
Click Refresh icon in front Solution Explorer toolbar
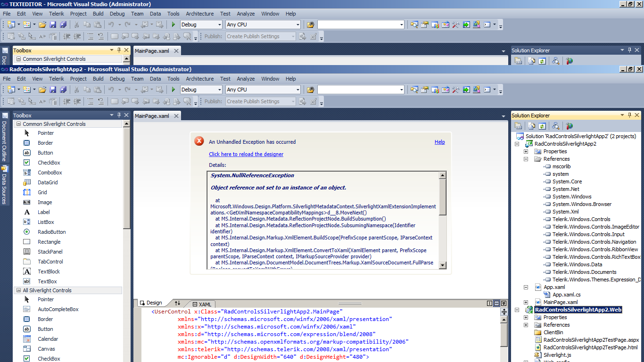point(542,126)
